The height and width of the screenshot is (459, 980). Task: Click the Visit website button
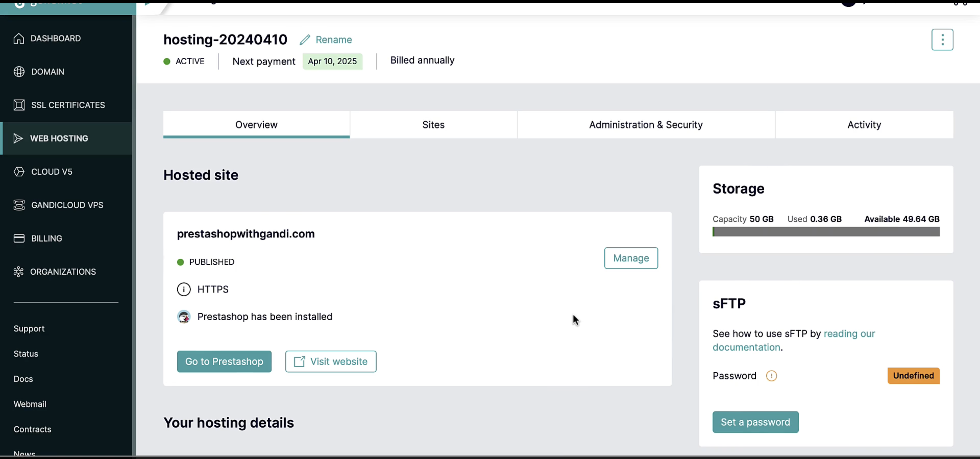[x=331, y=361]
